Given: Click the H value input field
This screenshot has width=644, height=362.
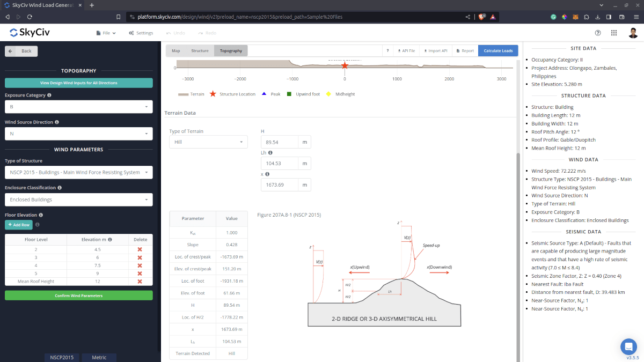Looking at the screenshot, I should pyautogui.click(x=279, y=142).
